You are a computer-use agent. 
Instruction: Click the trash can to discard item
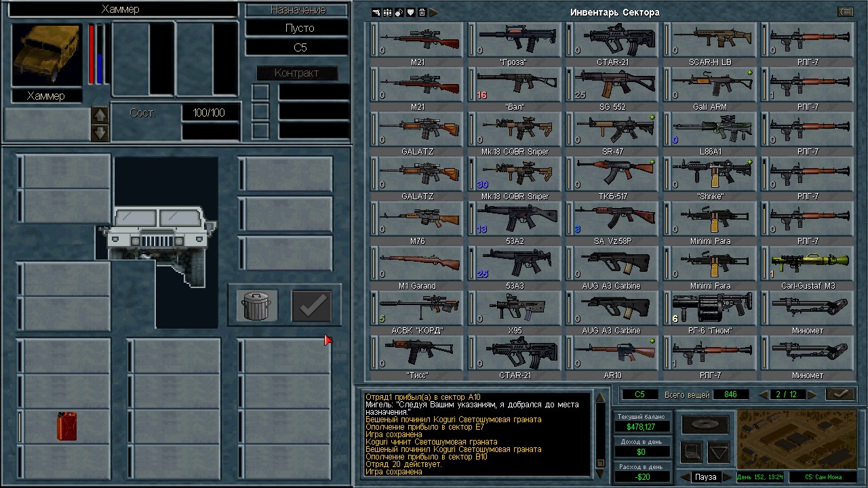257,306
